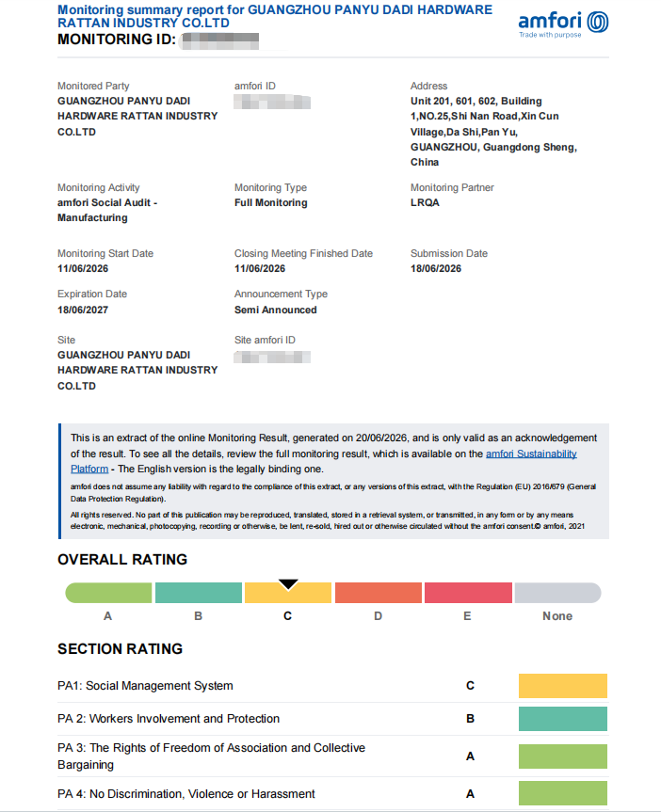Click the 'C' rating letter for PA1
The height and width of the screenshot is (812, 661).
coord(470,686)
